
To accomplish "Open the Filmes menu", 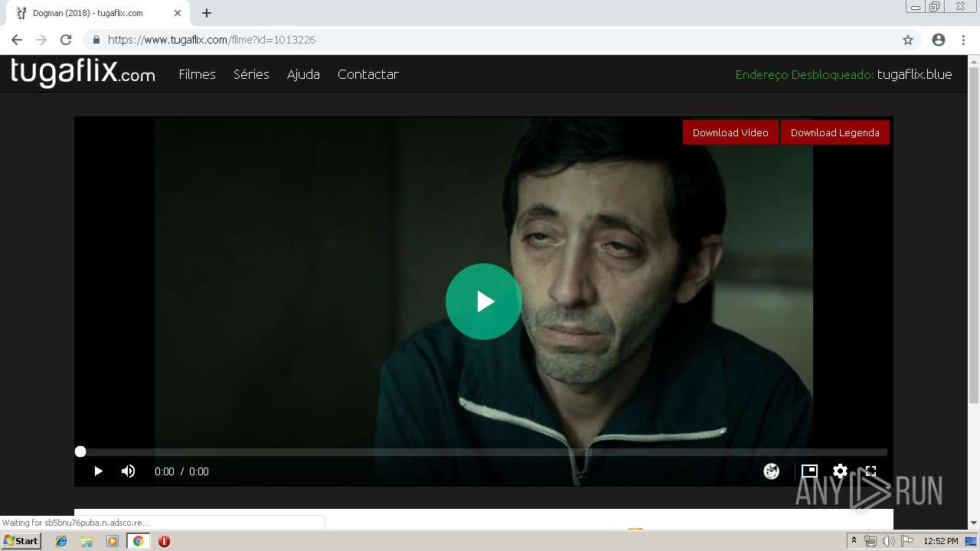I will (x=197, y=74).
